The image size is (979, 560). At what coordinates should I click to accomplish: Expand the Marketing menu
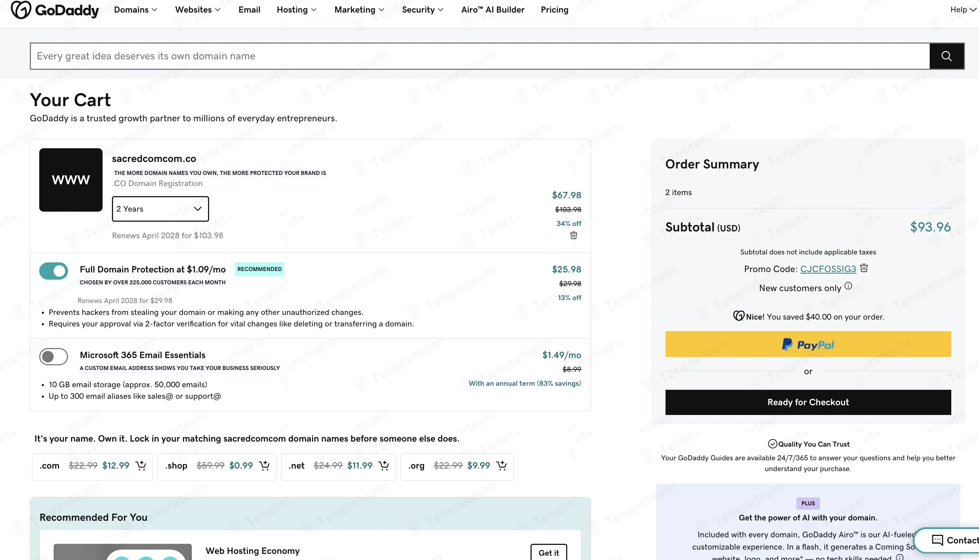(359, 10)
